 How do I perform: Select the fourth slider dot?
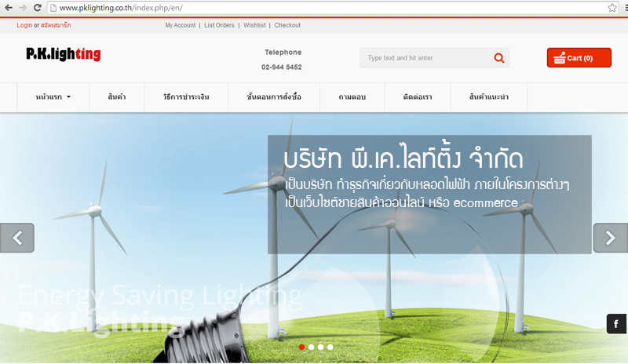(330, 348)
